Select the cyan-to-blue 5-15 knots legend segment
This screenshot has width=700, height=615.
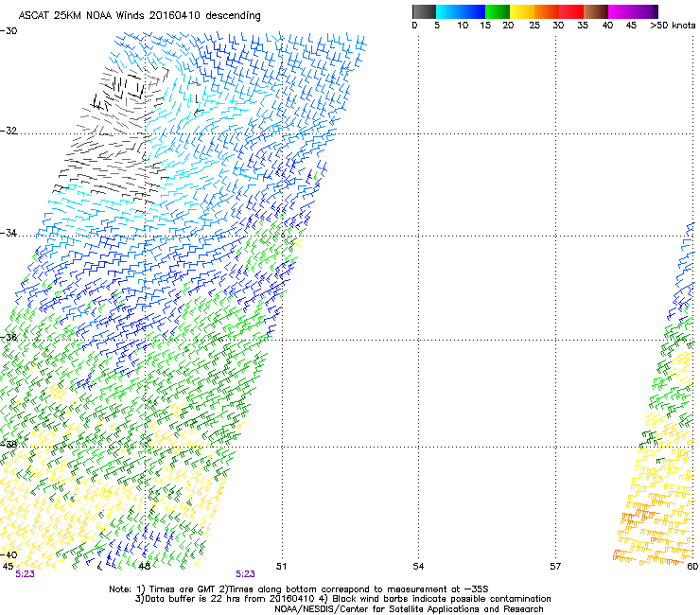tap(461, 11)
